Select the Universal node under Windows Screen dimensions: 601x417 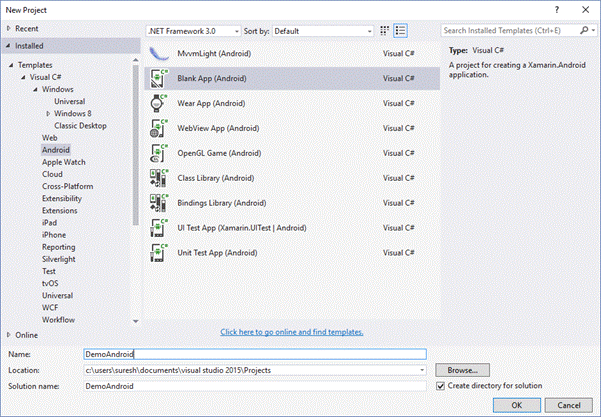click(69, 101)
